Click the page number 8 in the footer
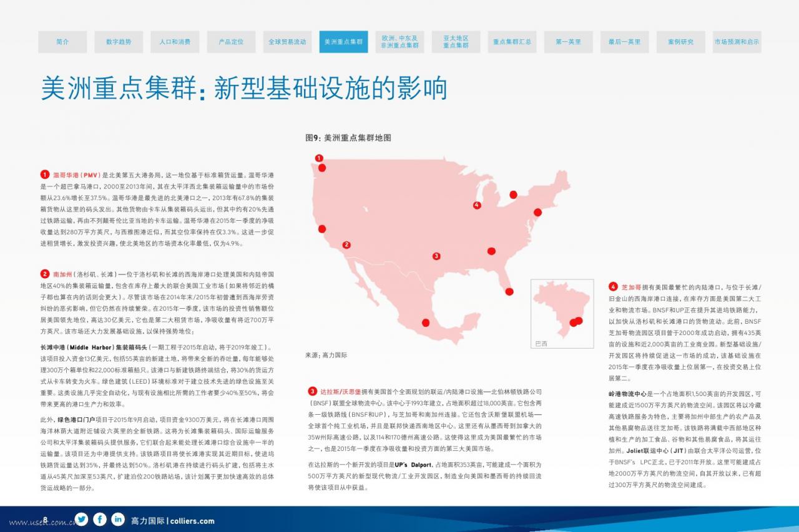This screenshot has width=799, height=532. (x=45, y=520)
